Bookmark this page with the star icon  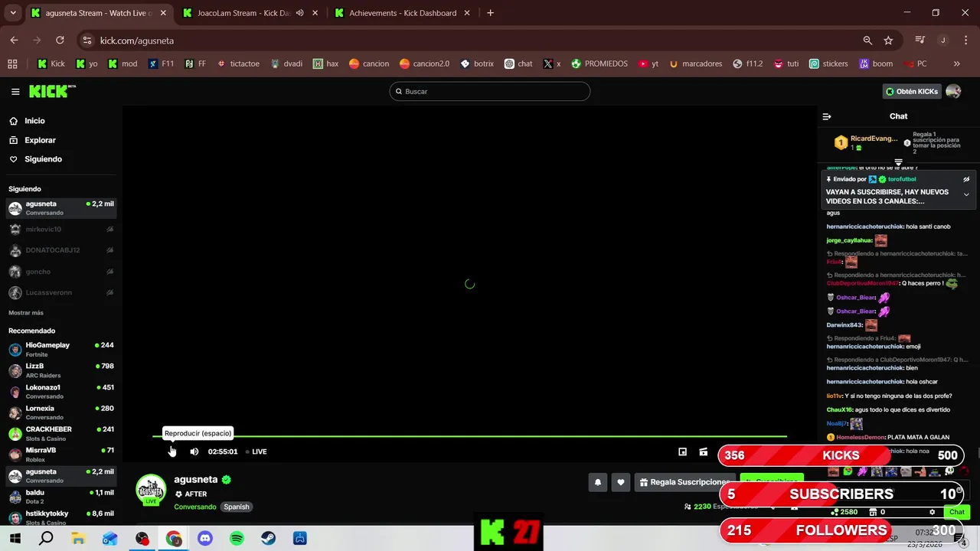(888, 41)
